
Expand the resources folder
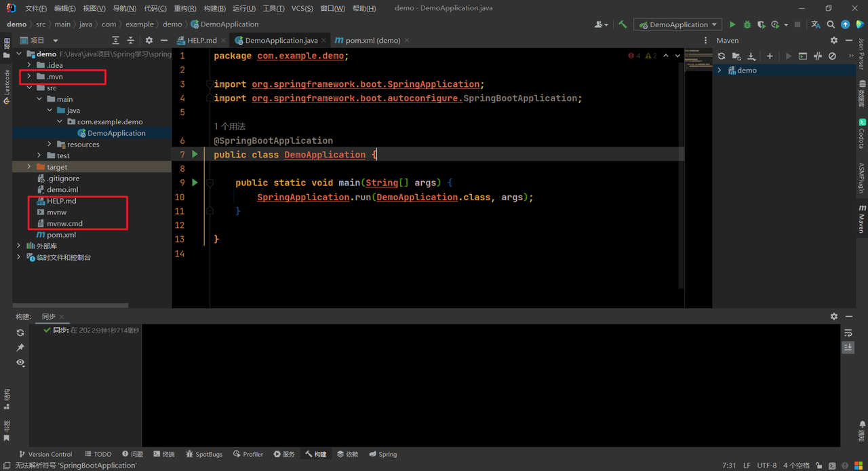[50, 145]
